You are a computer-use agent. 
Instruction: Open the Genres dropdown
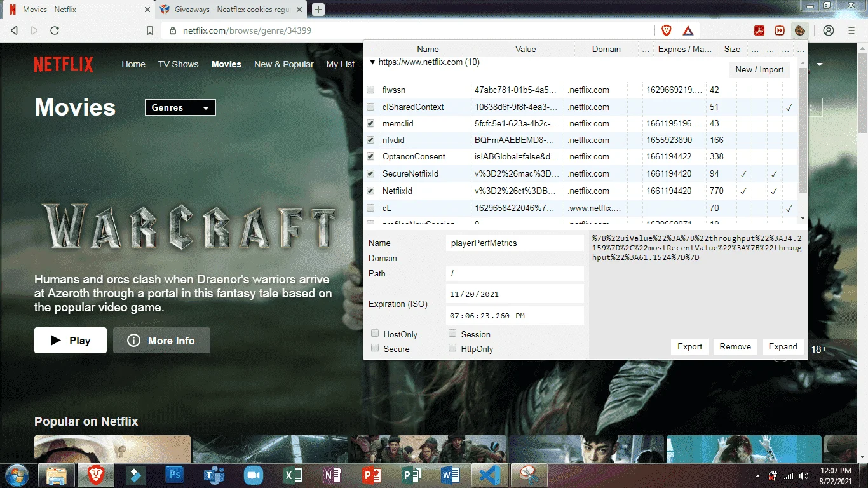[x=180, y=108]
